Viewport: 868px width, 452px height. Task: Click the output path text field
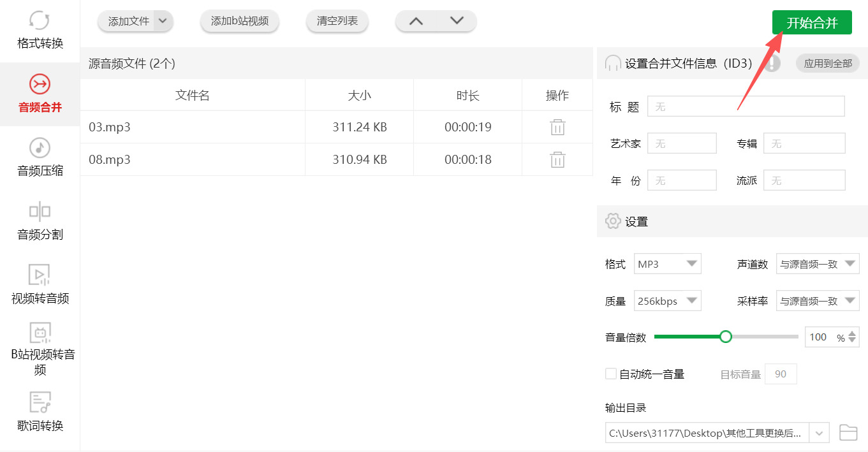coord(707,433)
